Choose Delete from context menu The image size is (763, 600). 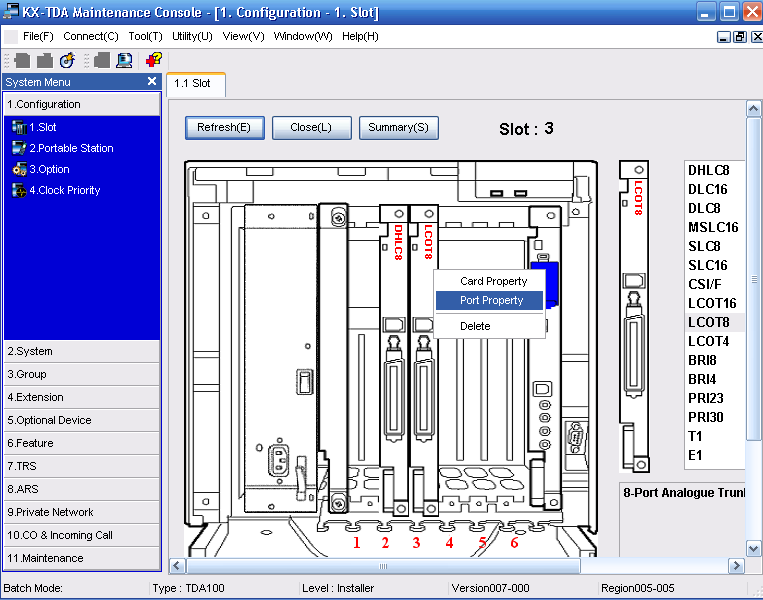pos(490,326)
